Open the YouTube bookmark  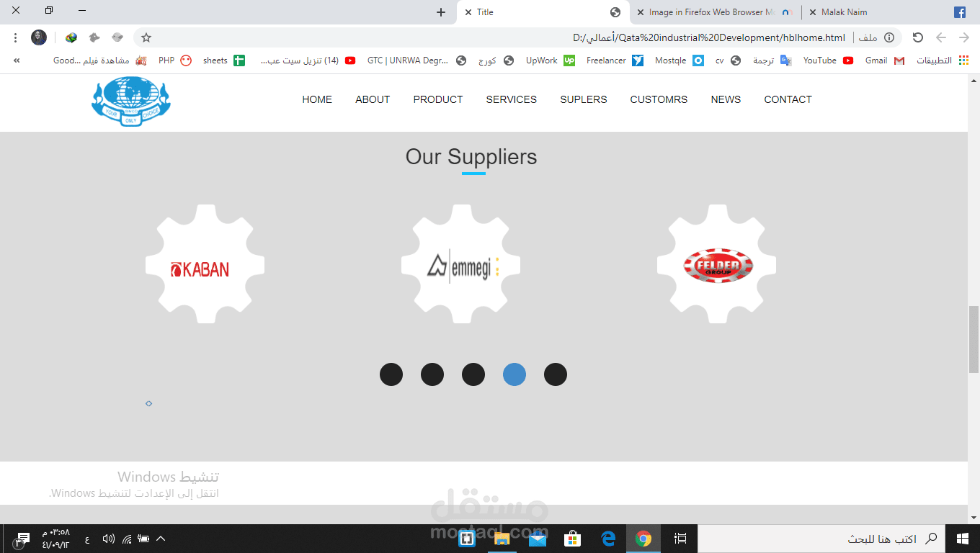coord(828,60)
